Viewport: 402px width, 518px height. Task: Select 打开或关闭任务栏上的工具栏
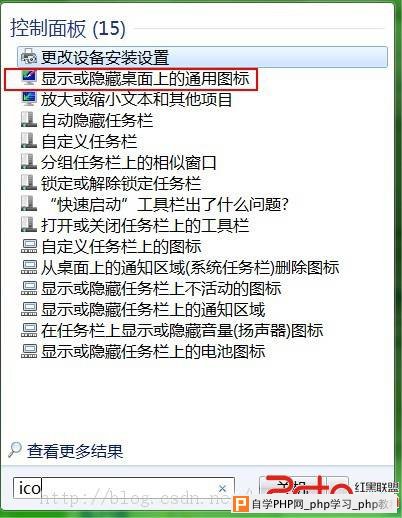click(x=145, y=225)
